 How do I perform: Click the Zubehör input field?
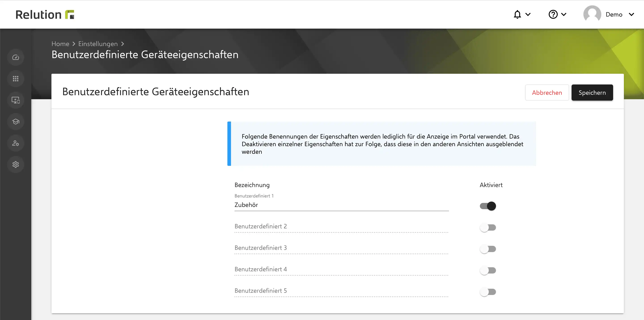pyautogui.click(x=341, y=205)
